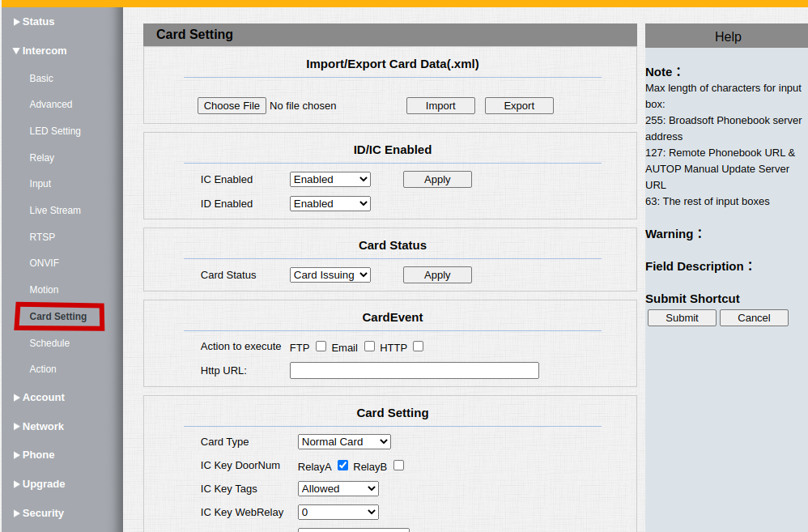The width and height of the screenshot is (808, 532).
Task: Export card data to XML
Action: click(519, 106)
